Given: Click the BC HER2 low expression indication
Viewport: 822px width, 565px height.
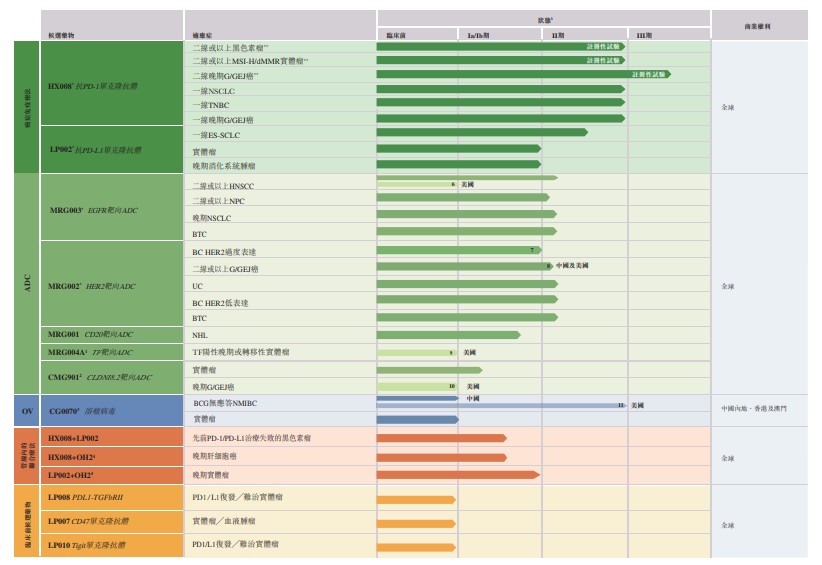Looking at the screenshot, I should point(220,303).
